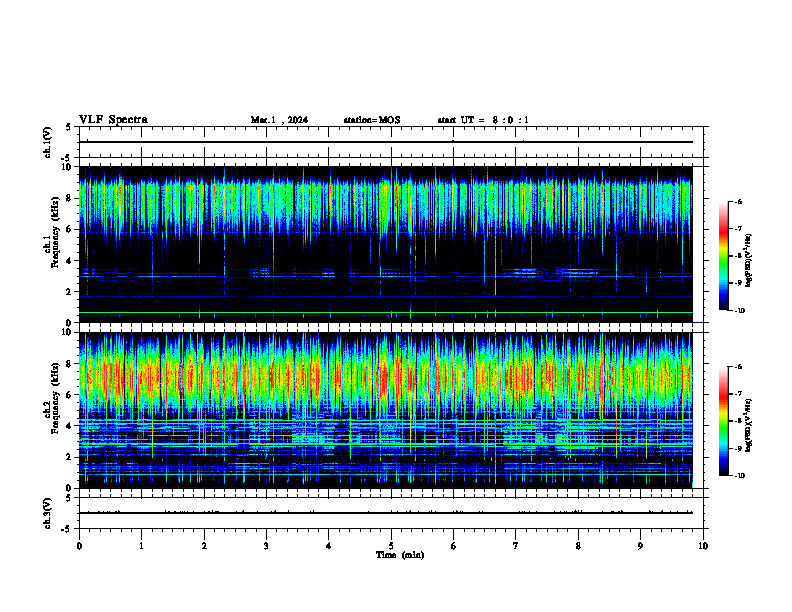The width and height of the screenshot is (792, 612).
Task: Select the ch.2 Frequency (kHz) axis label
Action: pos(53,398)
